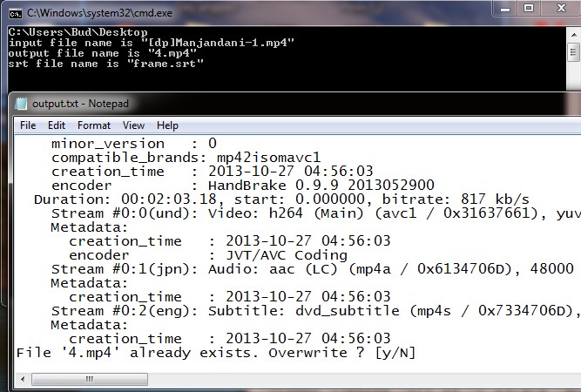This screenshot has height=392, width=581.
Task: Click the 'minor_version' line in Notepad
Action: (x=134, y=144)
